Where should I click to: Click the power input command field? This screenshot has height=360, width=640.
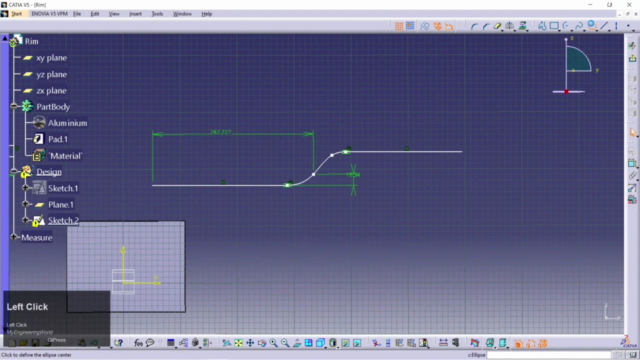549,355
